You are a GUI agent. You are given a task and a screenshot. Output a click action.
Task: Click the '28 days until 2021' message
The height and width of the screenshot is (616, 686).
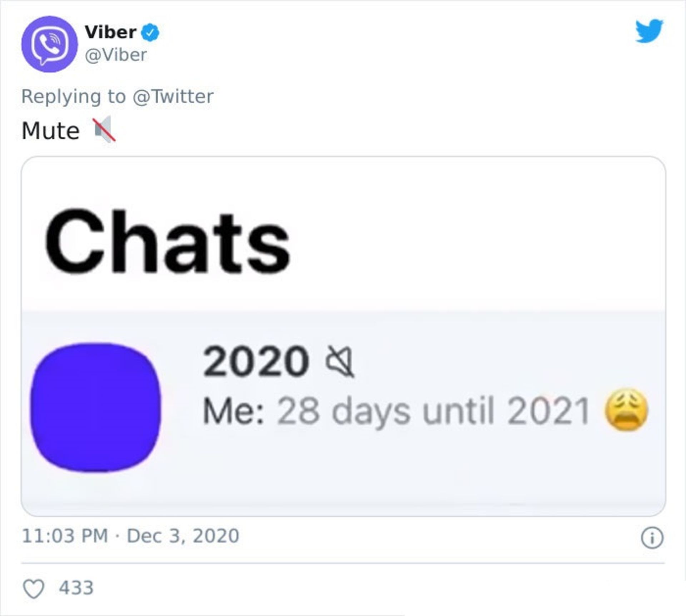tap(433, 411)
